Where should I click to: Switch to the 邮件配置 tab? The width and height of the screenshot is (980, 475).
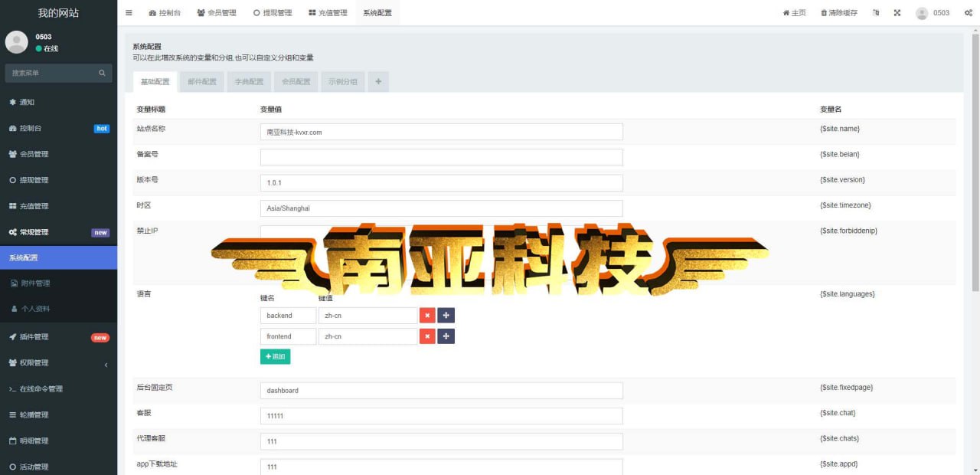pyautogui.click(x=202, y=82)
